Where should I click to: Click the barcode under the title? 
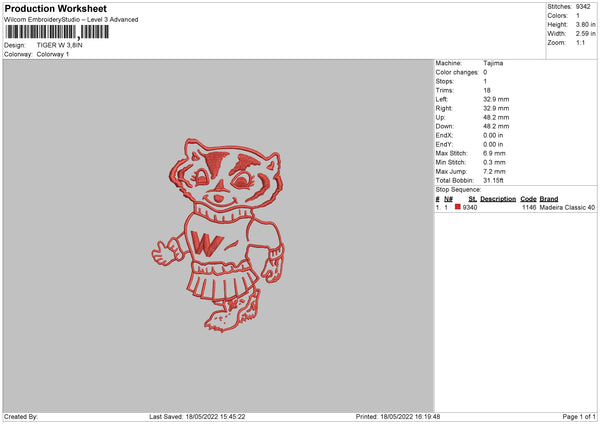pyautogui.click(x=57, y=32)
